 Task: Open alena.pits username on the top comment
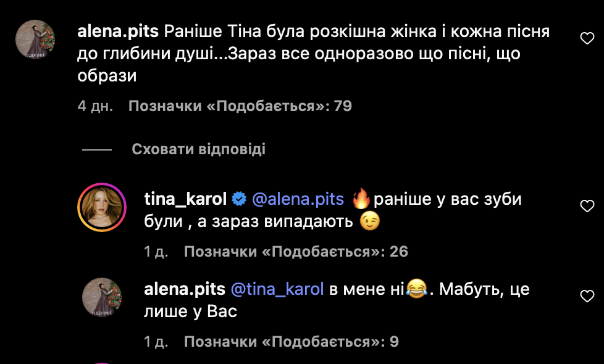[x=119, y=31]
